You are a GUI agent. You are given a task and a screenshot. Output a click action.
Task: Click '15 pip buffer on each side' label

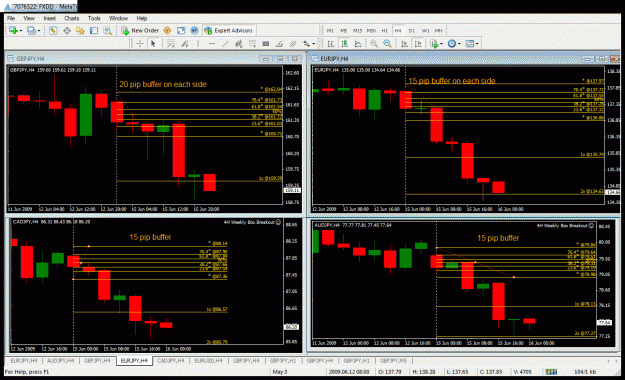(x=452, y=81)
